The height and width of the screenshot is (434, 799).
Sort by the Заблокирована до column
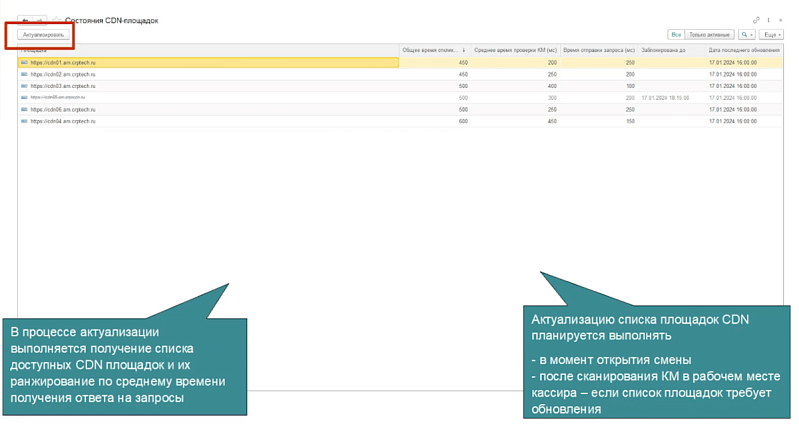tap(672, 50)
